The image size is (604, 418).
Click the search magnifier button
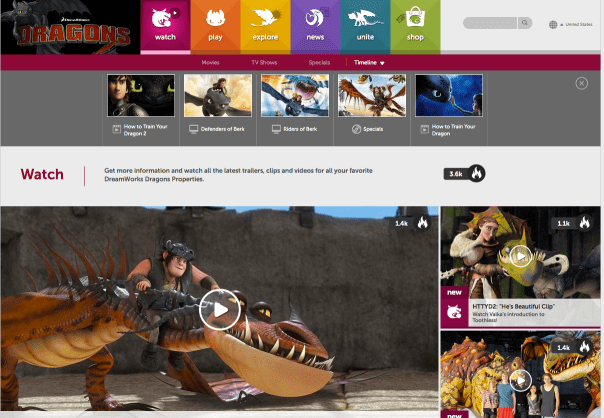tap(525, 23)
